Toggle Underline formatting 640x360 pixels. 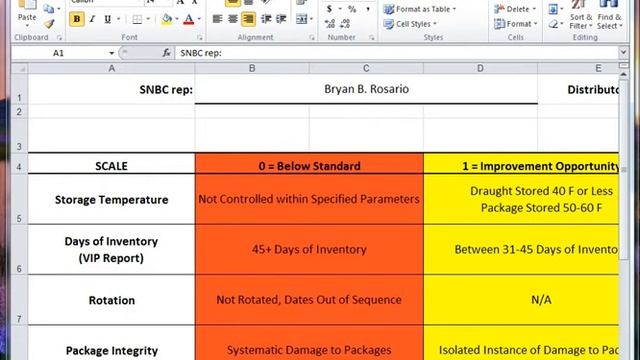(x=107, y=19)
